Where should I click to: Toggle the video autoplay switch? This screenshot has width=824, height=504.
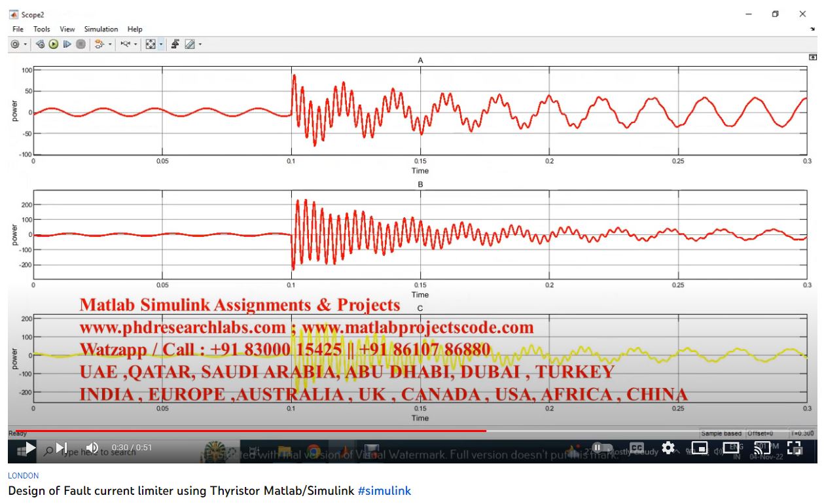601,448
